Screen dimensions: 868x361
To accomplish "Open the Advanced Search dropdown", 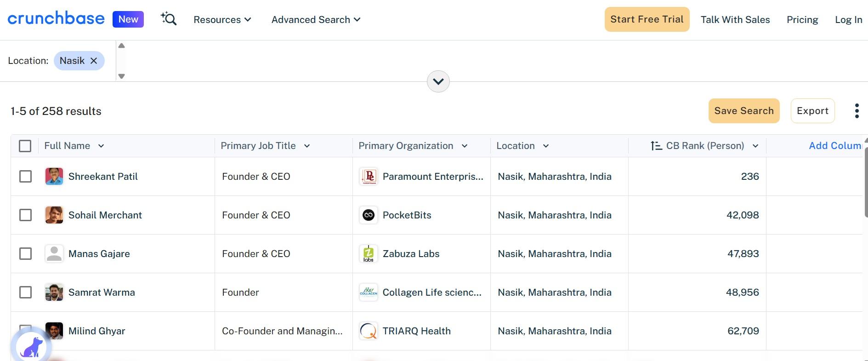I will coord(316,20).
